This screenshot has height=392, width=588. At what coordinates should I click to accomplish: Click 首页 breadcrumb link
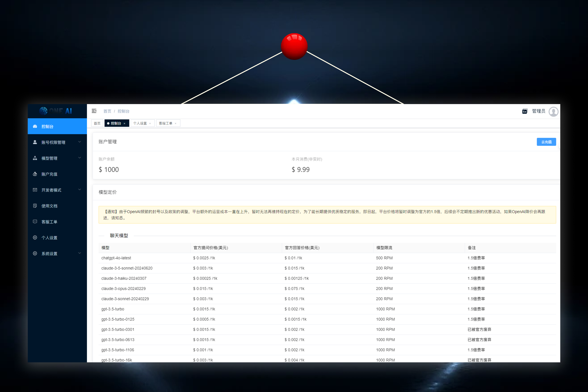(107, 111)
